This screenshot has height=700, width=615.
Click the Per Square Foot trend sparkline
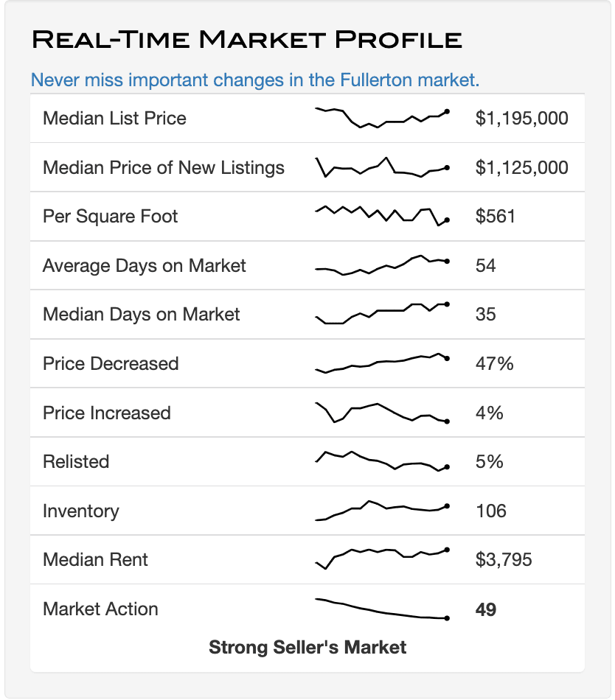[382, 214]
